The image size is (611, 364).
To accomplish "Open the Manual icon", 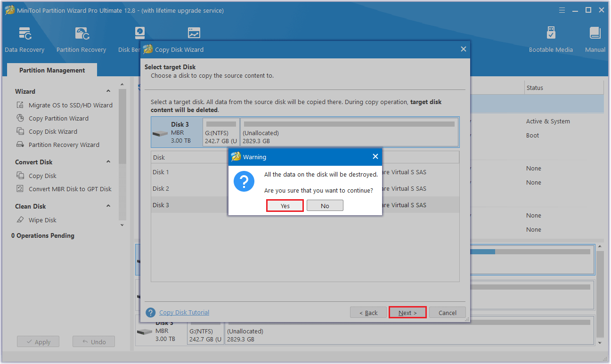I will tap(595, 40).
